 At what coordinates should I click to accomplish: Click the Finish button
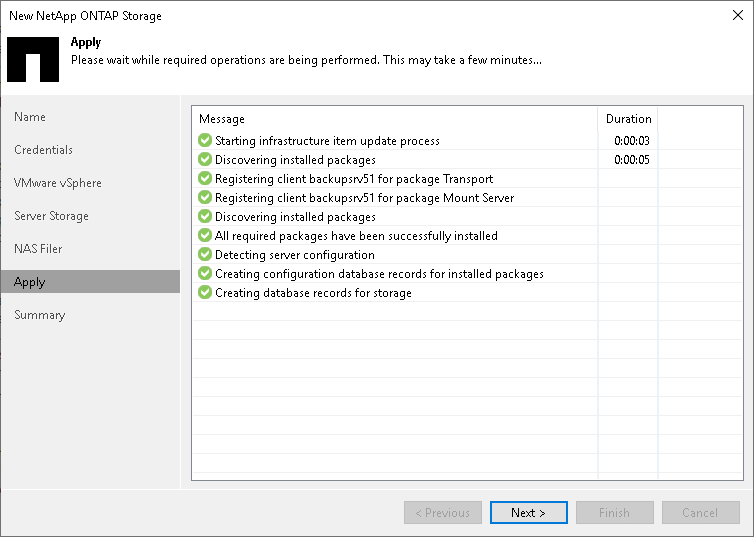tap(615, 512)
